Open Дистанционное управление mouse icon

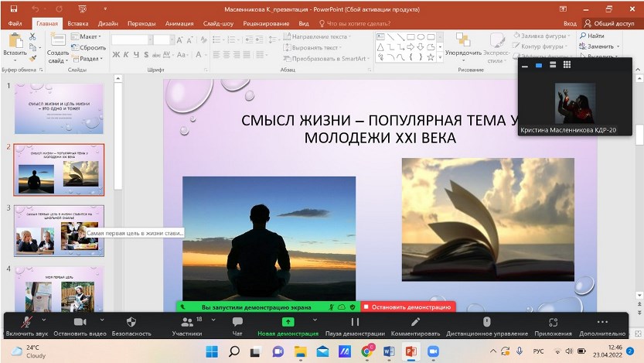(x=486, y=322)
